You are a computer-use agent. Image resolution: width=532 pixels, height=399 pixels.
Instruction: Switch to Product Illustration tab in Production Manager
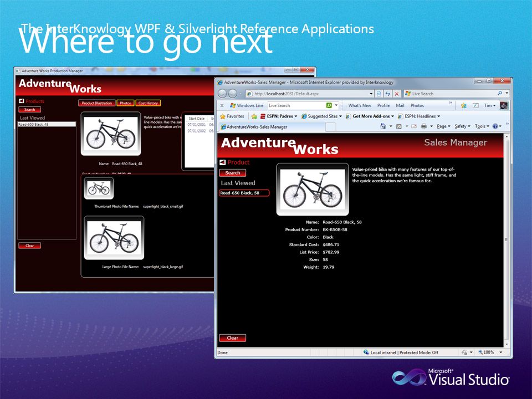click(x=96, y=103)
